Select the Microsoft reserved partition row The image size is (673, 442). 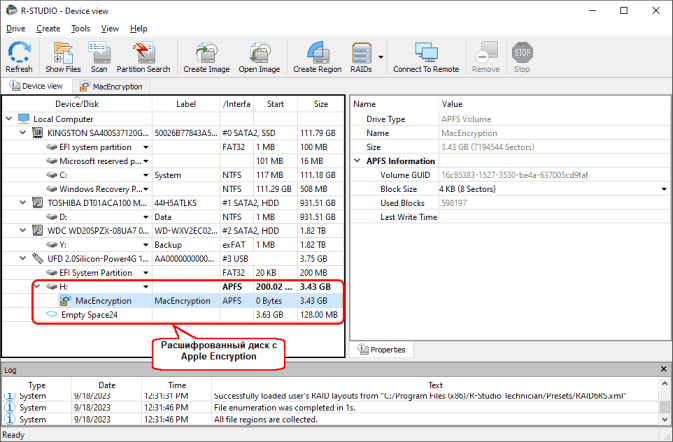coord(173,161)
